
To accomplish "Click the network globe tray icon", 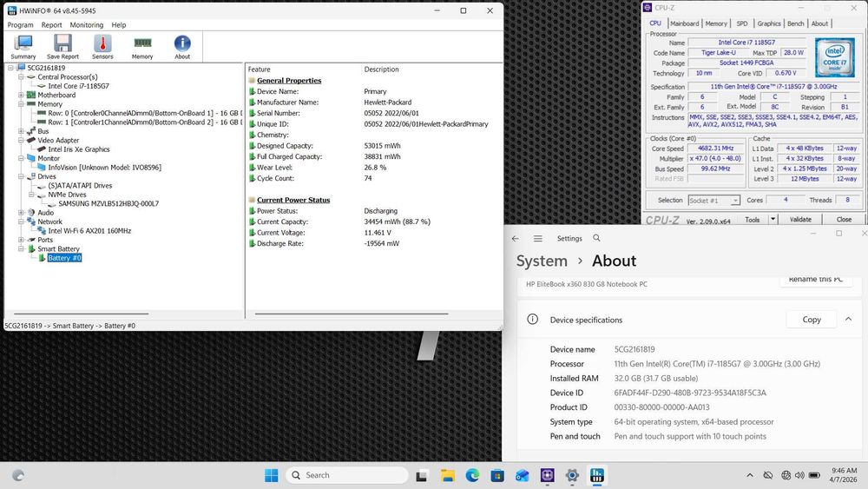I will point(786,475).
